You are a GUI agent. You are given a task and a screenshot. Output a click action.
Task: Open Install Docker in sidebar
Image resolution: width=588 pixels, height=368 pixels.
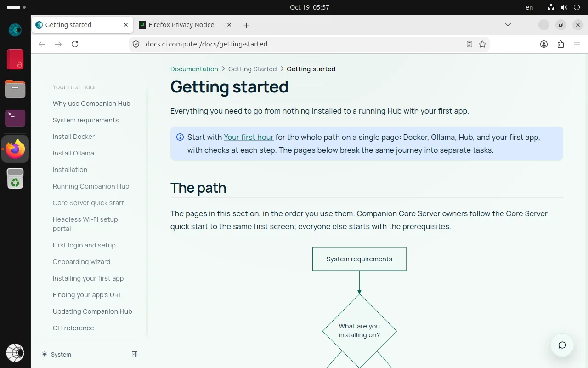[x=73, y=137]
